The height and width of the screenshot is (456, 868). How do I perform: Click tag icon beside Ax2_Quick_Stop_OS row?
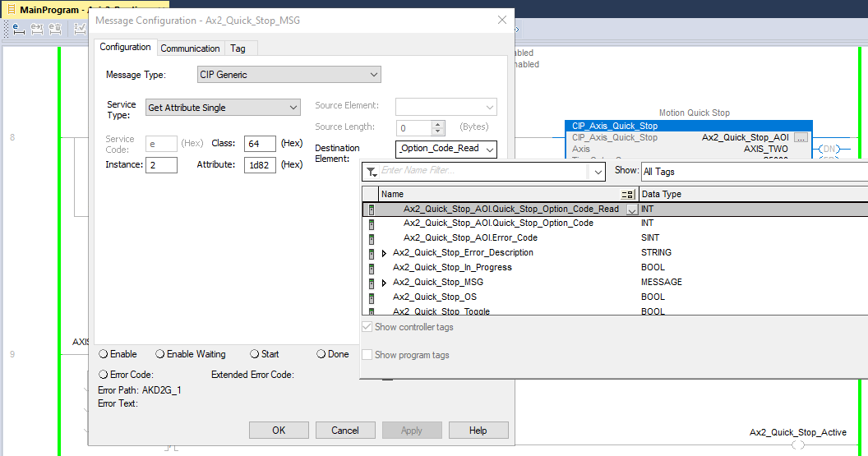(x=372, y=297)
